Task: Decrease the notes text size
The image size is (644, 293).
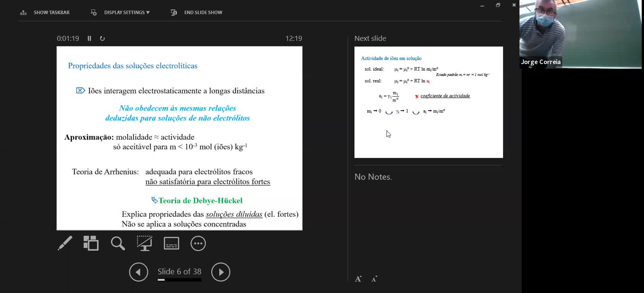Action: [x=374, y=279]
